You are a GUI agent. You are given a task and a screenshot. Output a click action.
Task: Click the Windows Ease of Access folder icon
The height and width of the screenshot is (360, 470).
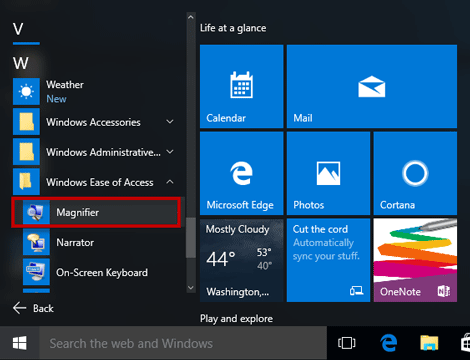coord(26,182)
